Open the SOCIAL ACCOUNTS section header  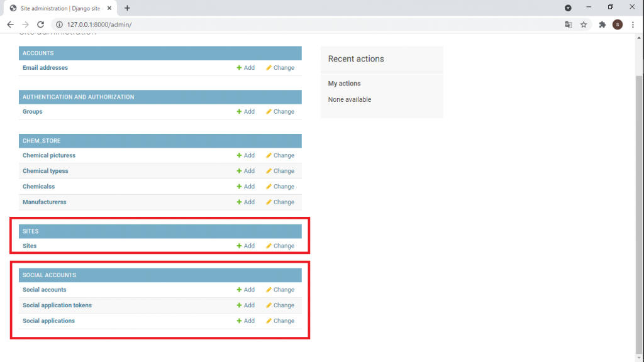click(49, 275)
